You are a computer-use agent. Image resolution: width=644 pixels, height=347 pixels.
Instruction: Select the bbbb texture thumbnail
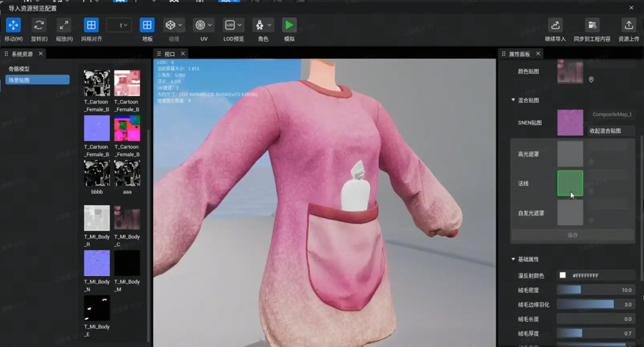tap(97, 173)
